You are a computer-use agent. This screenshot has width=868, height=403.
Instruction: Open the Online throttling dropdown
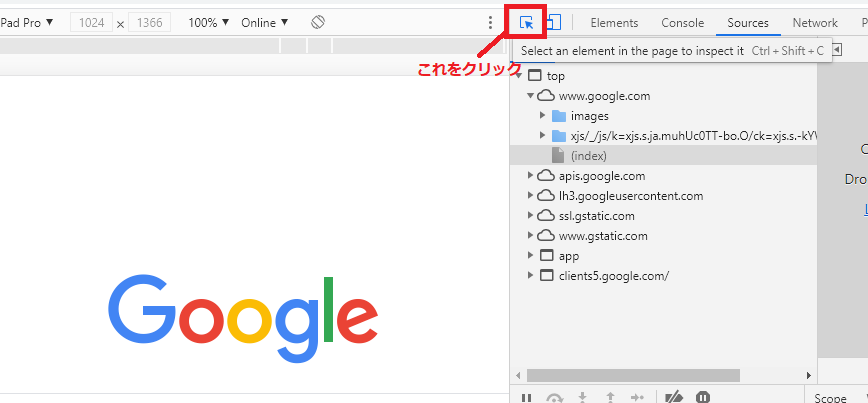[x=265, y=23]
